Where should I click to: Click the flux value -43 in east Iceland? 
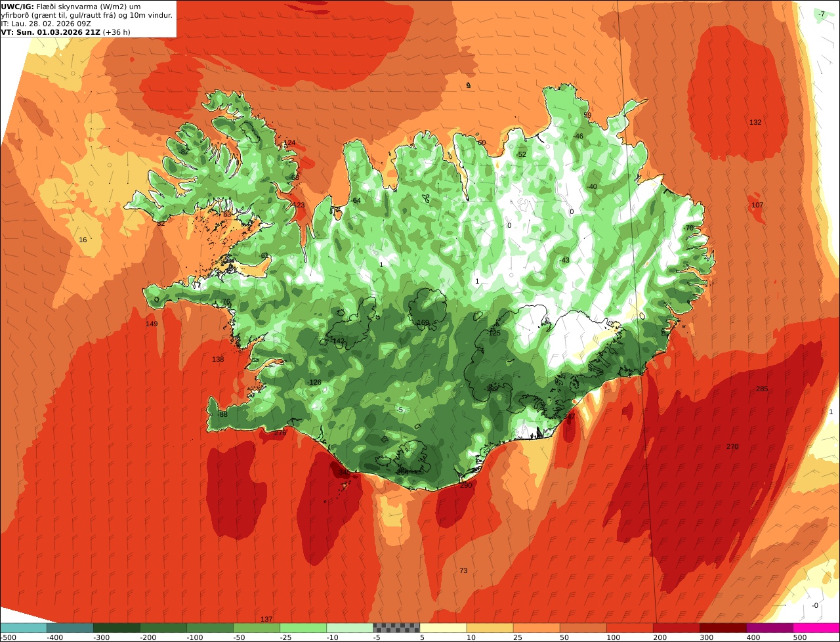coord(564,260)
